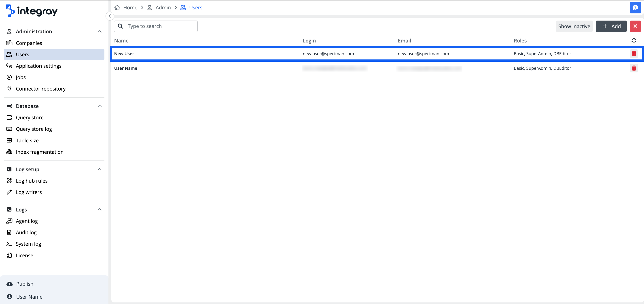Open Connector repository from sidebar
Image resolution: width=644 pixels, height=304 pixels.
[40, 89]
